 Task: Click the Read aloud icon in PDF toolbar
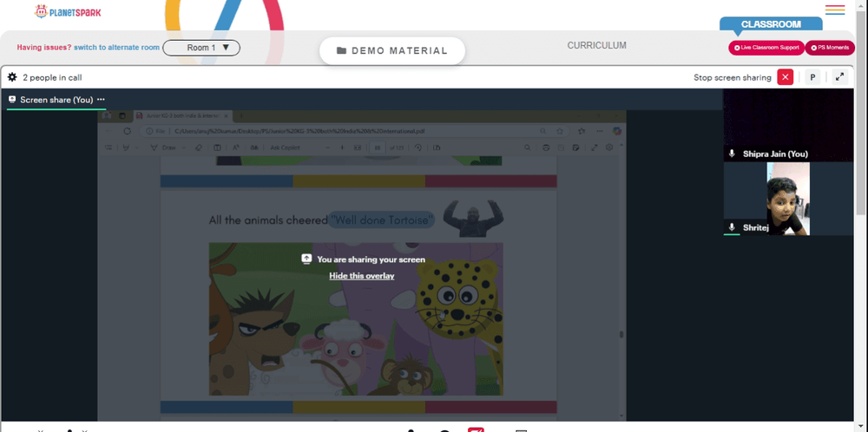point(234,147)
